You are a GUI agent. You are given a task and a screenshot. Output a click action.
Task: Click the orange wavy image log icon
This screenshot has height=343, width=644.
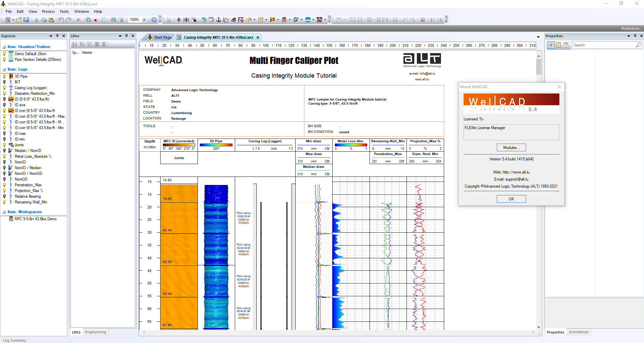272,20
